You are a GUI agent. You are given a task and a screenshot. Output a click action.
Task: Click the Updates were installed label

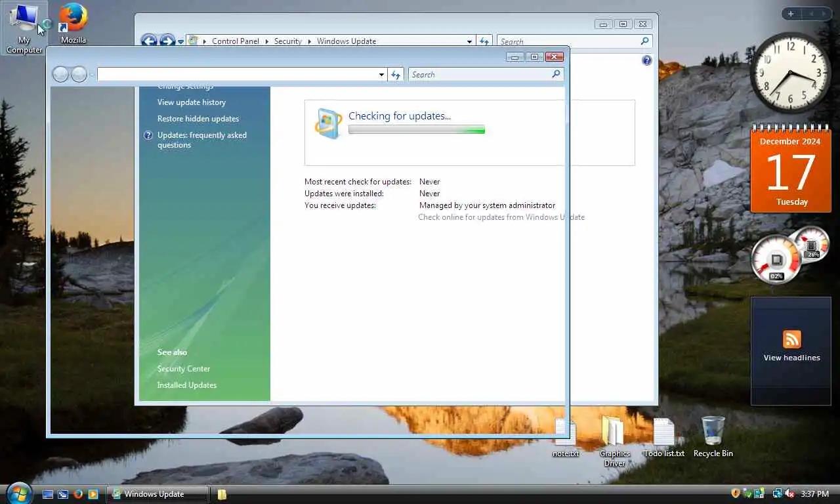[x=344, y=194]
